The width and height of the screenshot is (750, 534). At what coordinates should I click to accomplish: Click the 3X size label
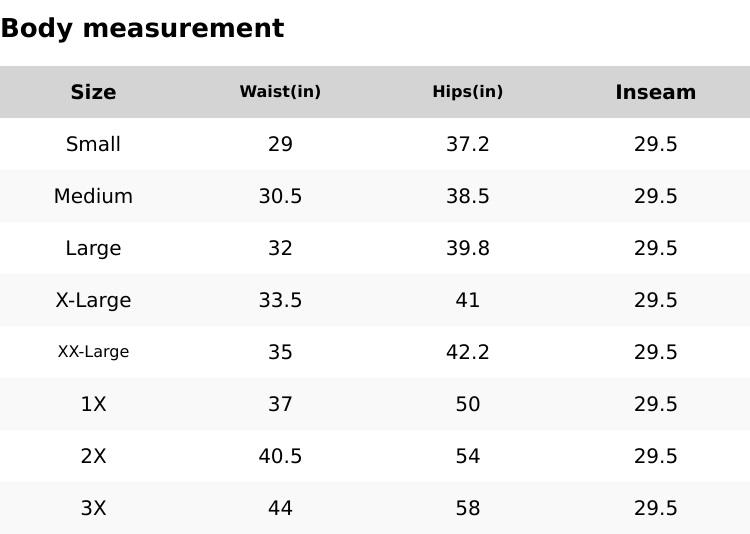93,508
